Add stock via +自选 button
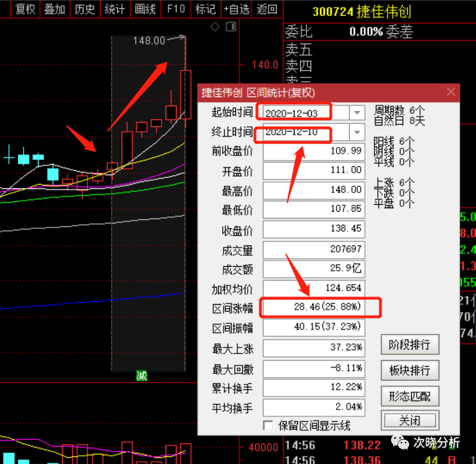This screenshot has width=476, height=464. point(237,9)
